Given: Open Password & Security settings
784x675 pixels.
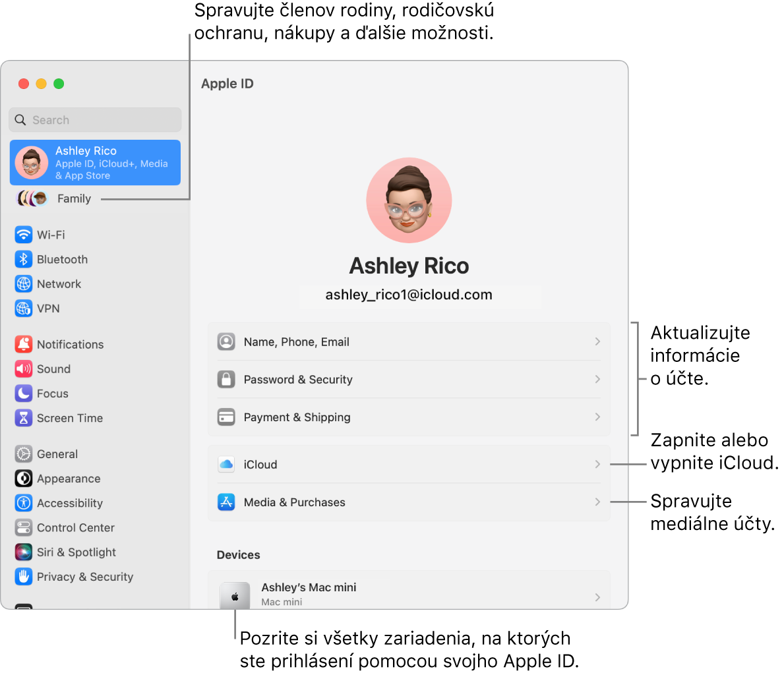Looking at the screenshot, I should point(409,379).
